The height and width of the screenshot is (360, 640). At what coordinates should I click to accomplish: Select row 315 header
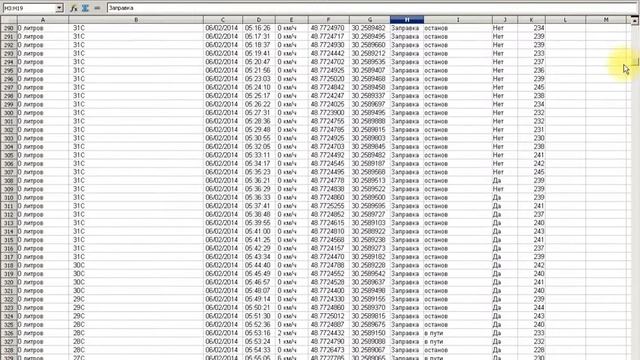(9, 240)
